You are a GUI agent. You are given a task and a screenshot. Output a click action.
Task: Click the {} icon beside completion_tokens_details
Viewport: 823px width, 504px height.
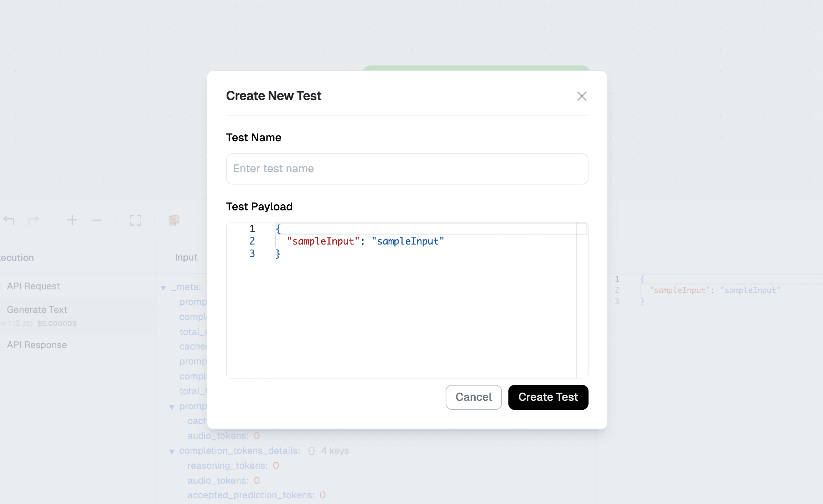click(312, 451)
